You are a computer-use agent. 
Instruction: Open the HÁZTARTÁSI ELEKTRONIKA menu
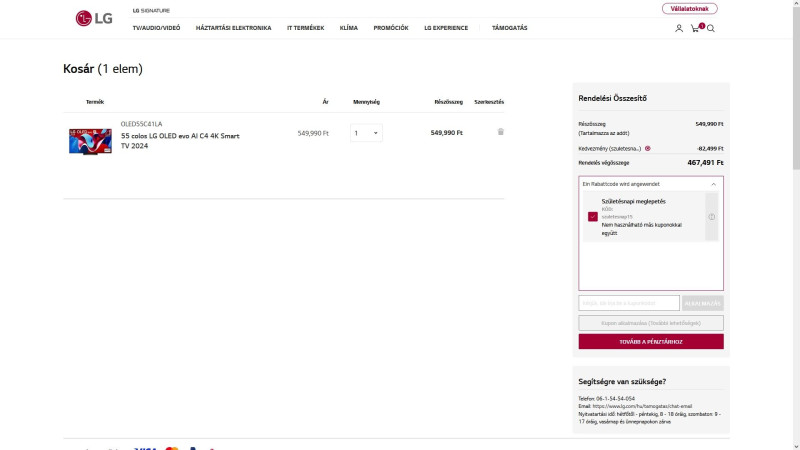tap(233, 28)
